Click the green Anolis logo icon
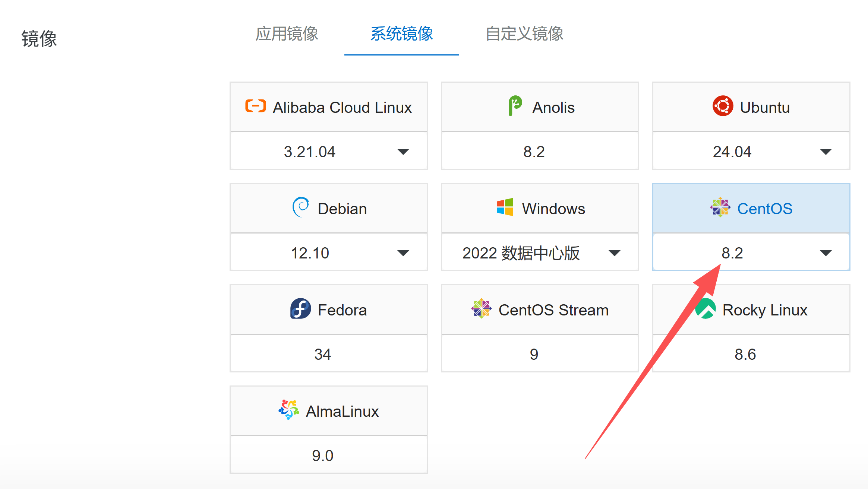 (515, 106)
